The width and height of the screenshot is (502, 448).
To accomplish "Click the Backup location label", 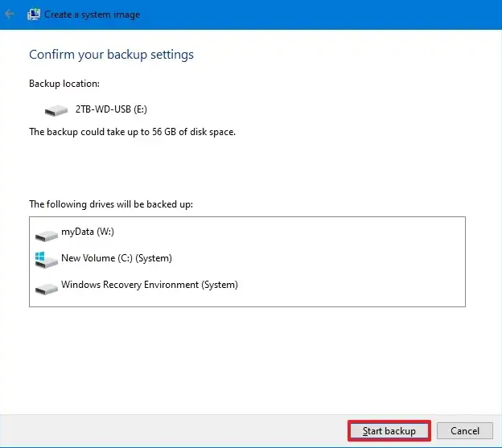I will pos(64,84).
